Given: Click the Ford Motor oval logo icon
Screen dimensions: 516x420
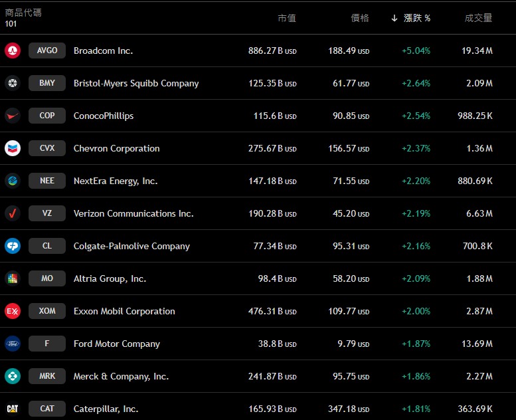Looking at the screenshot, I should (13, 344).
